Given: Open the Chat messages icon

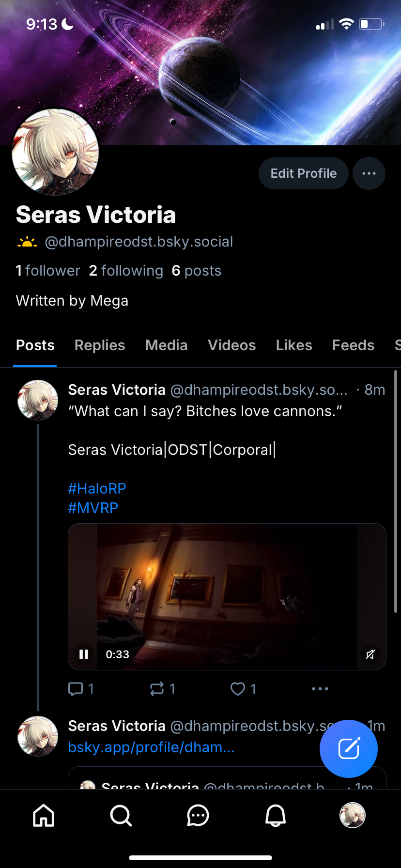Looking at the screenshot, I should point(198,815).
